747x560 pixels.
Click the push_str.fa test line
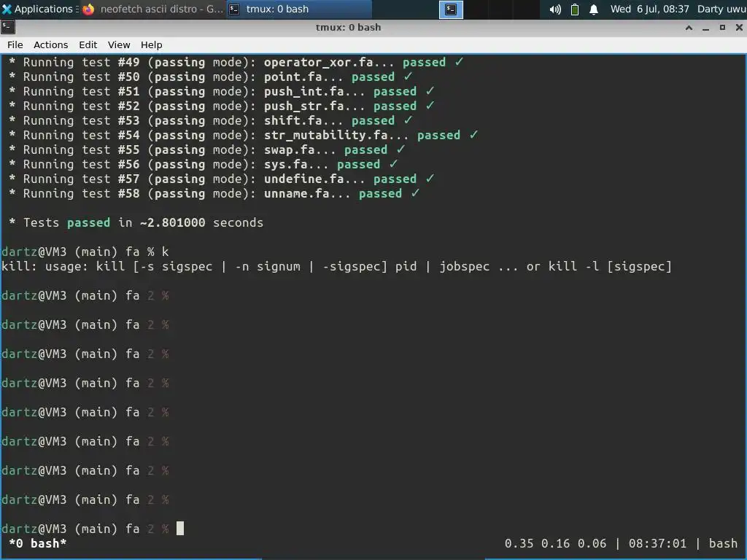click(x=222, y=106)
